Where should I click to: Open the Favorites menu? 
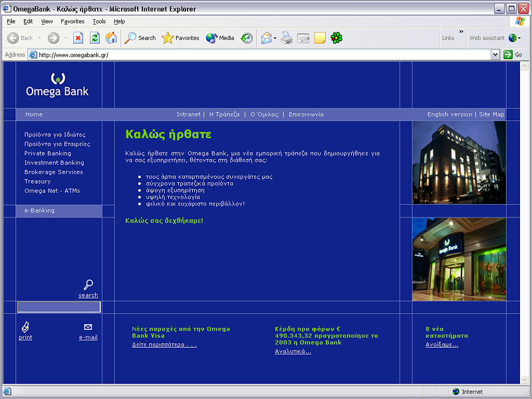72,21
